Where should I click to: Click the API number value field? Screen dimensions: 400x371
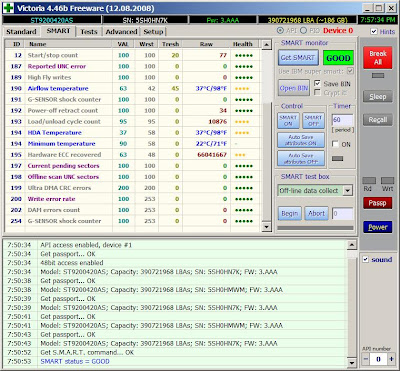(378, 359)
